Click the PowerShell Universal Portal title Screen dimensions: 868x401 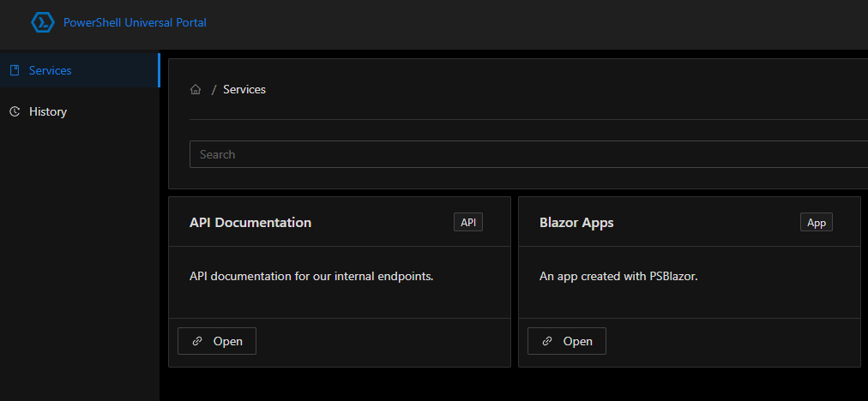(x=135, y=22)
